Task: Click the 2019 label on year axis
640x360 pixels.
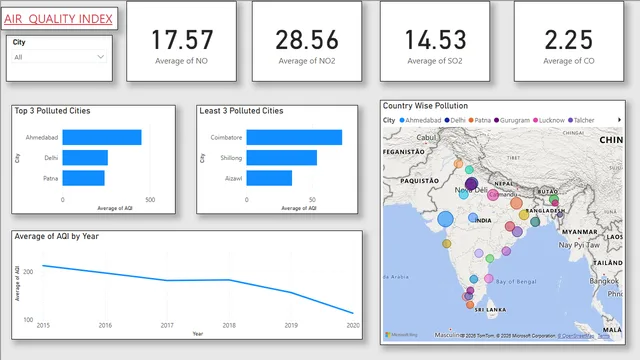Action: point(291,325)
